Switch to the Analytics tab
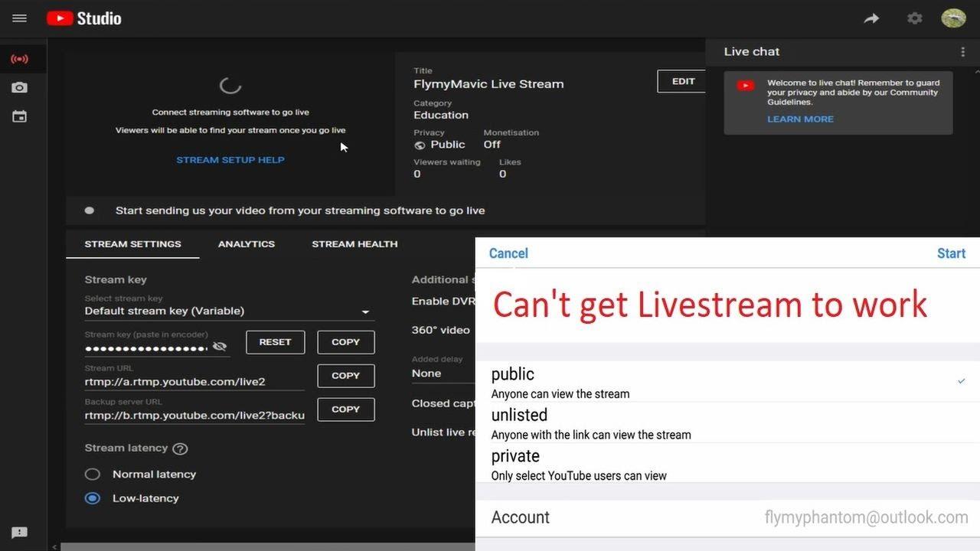 click(246, 243)
